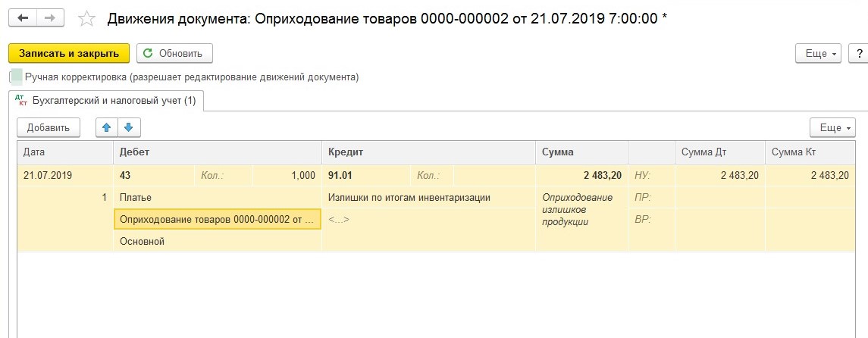
Task: Click the back navigation arrow
Action: coord(23,17)
